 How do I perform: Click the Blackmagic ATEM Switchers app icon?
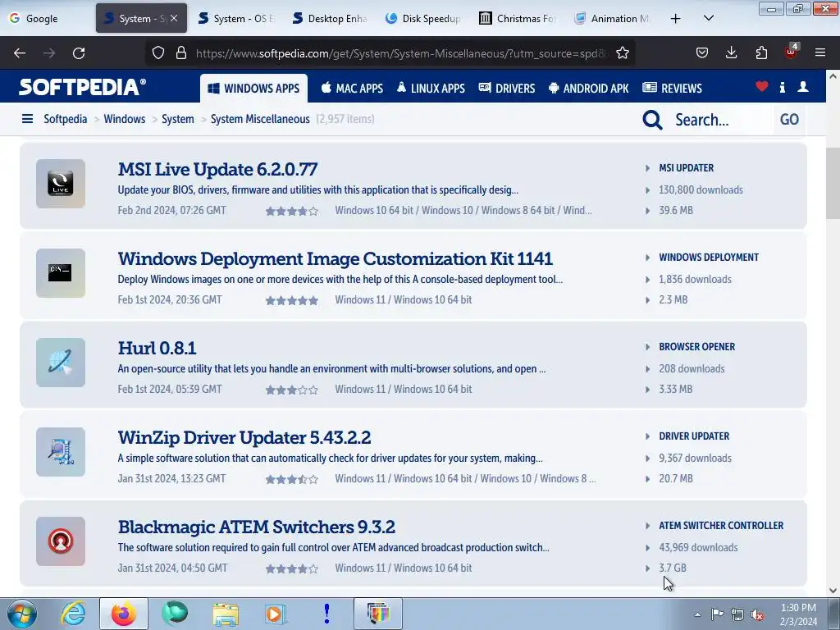61,541
